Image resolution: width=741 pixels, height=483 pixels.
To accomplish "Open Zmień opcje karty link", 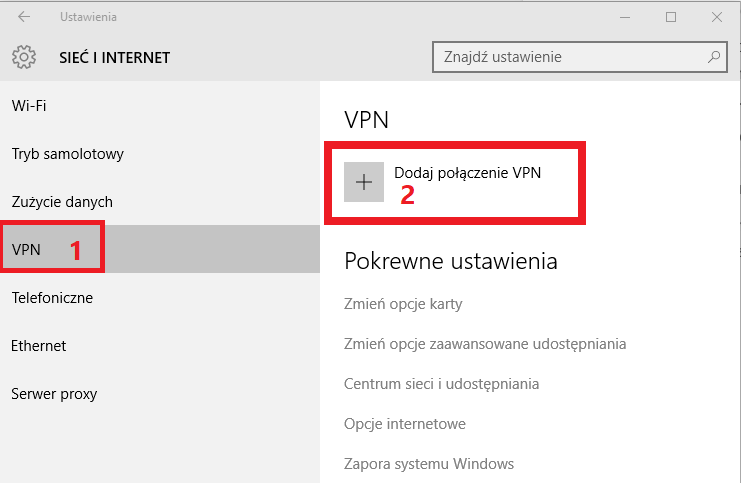I will [403, 304].
